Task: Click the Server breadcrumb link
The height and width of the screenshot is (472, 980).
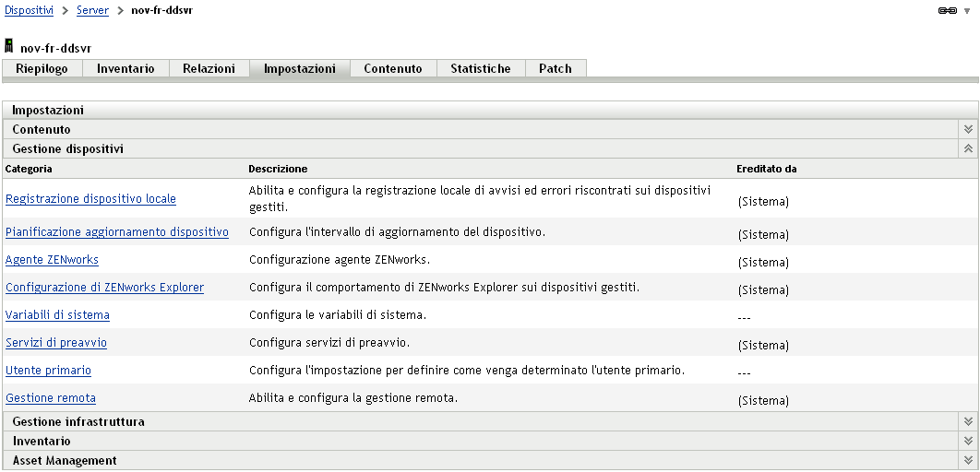Action: tap(92, 10)
